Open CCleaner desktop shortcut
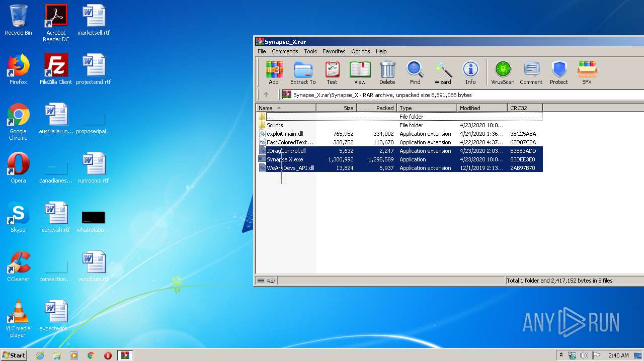 point(18,266)
